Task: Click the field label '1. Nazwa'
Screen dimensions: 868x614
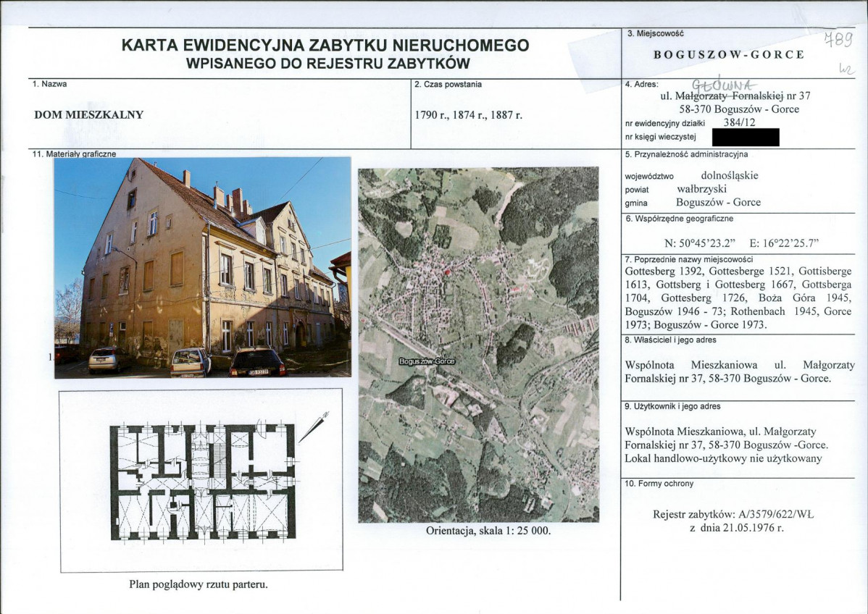Action: point(50,84)
